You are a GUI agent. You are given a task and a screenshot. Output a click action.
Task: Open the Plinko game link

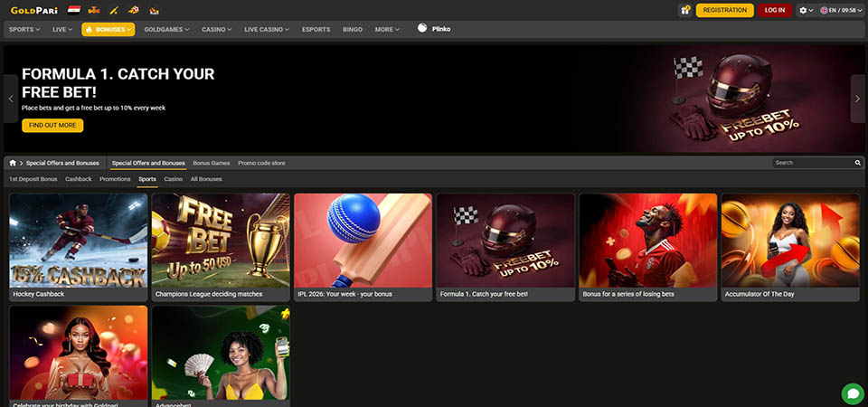434,28
